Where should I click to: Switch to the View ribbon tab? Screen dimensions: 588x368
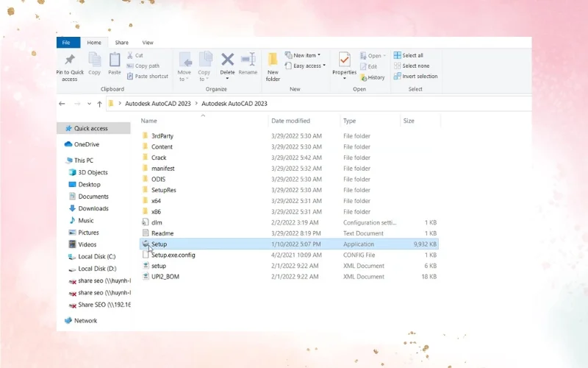148,43
